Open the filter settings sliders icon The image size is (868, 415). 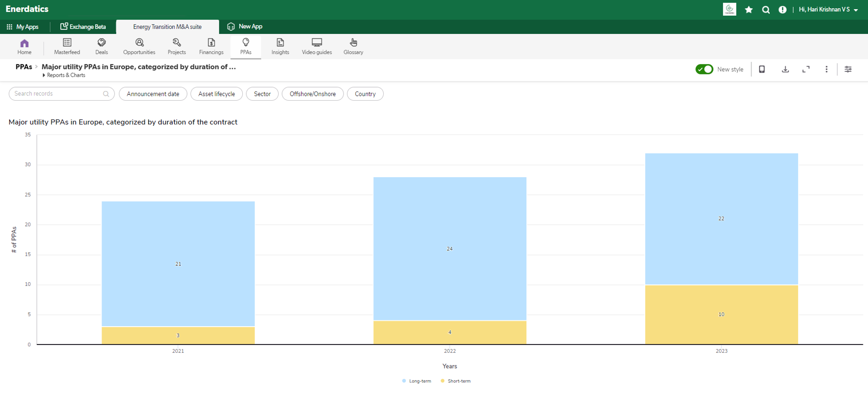[848, 69]
